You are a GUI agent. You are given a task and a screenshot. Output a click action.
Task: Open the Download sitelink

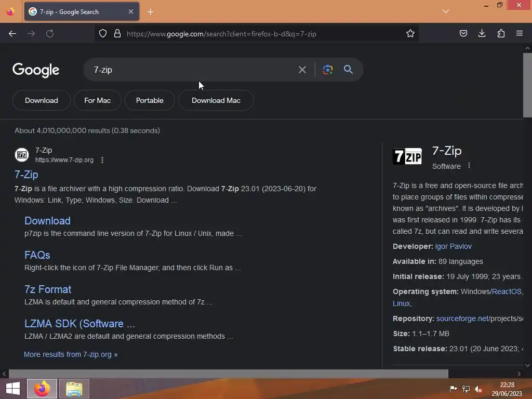[x=47, y=221]
